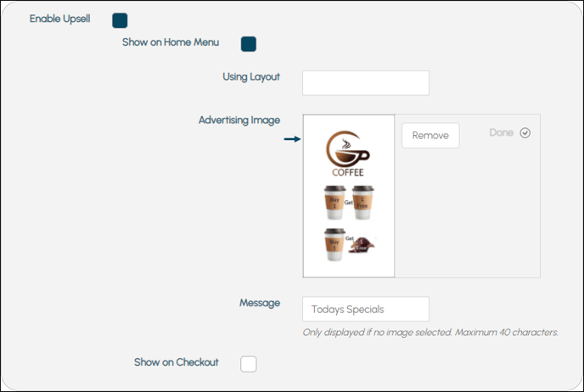Click the coffee cup logo graphic
Image resolution: width=584 pixels, height=392 pixels.
348,148
